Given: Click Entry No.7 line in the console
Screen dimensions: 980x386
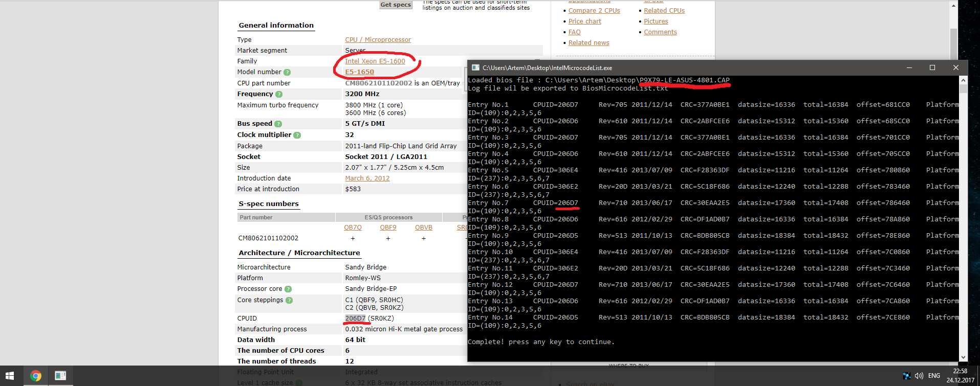Looking at the screenshot, I should pyautogui.click(x=713, y=203).
